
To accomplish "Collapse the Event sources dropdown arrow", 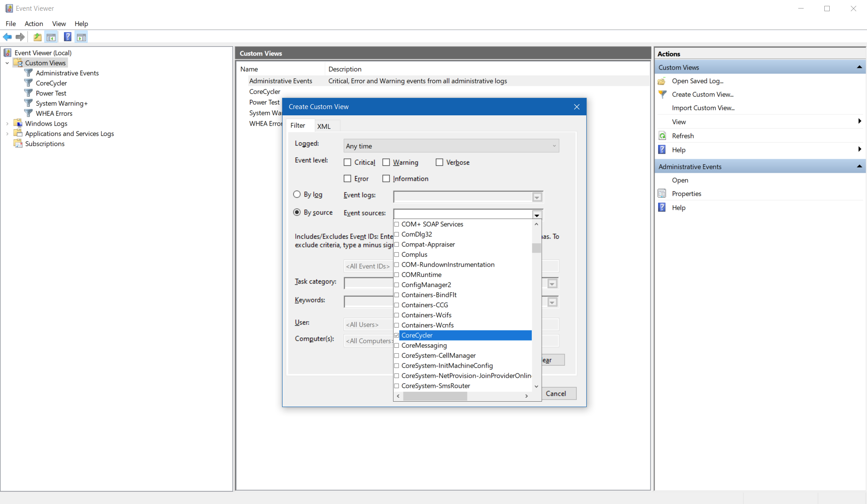I will click(537, 215).
